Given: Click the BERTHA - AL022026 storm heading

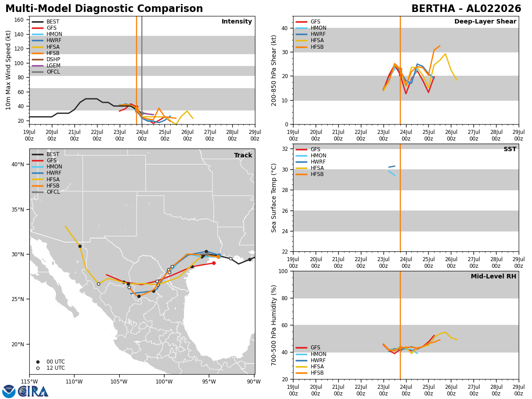Looking at the screenshot, I should 466,9.
